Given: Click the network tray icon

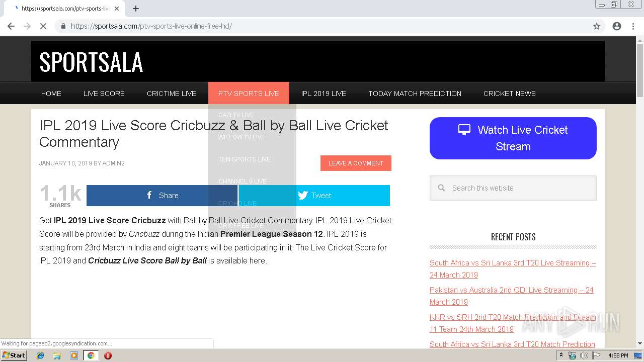Looking at the screenshot, I should [572, 355].
